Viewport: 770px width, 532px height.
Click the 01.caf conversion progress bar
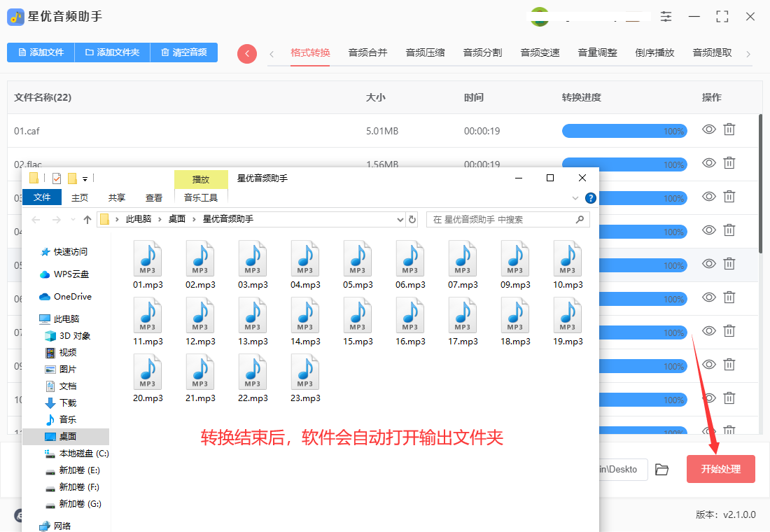tap(624, 131)
